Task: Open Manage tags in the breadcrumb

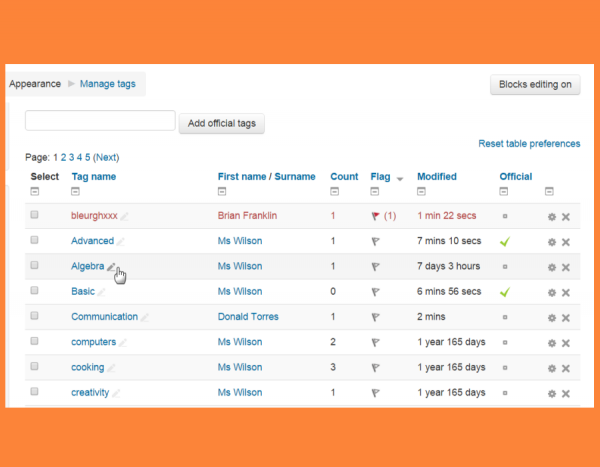Action: coord(107,84)
